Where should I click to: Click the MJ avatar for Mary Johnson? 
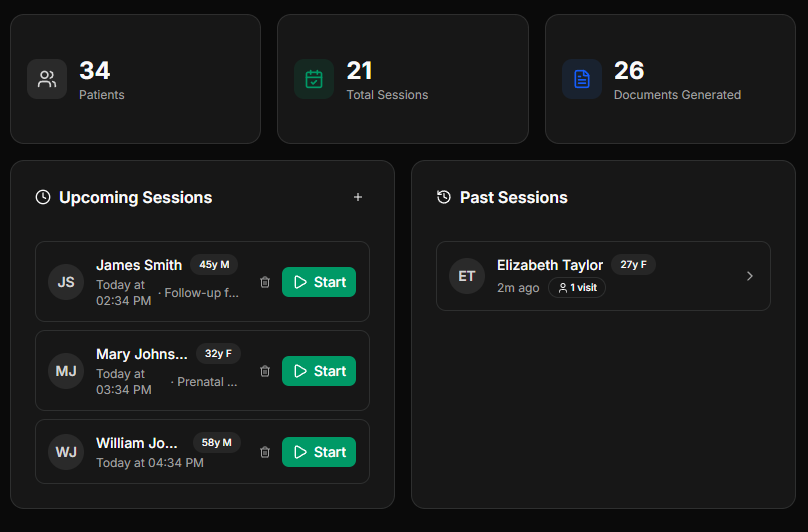[x=66, y=371]
